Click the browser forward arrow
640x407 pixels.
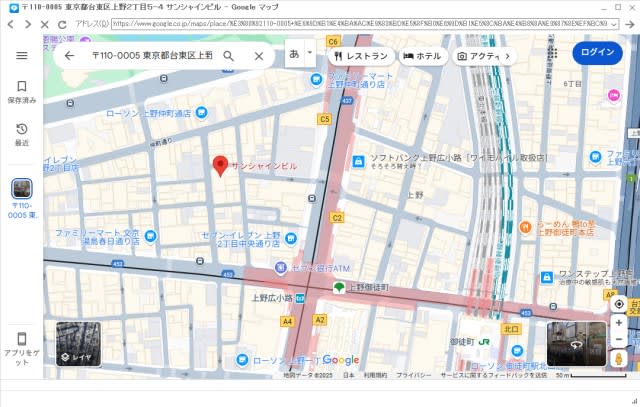point(27,24)
